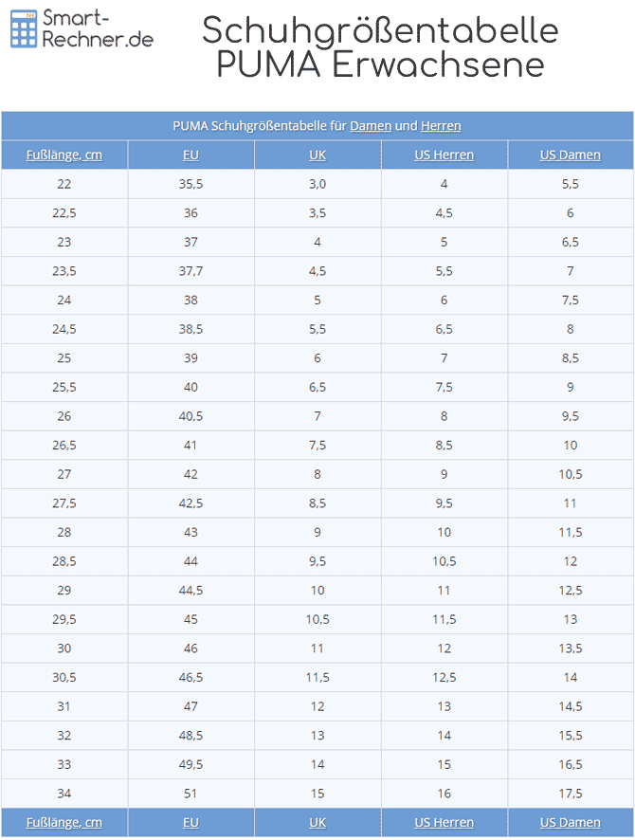
Task: Click the bottom US Damen footer header
Action: tap(570, 822)
